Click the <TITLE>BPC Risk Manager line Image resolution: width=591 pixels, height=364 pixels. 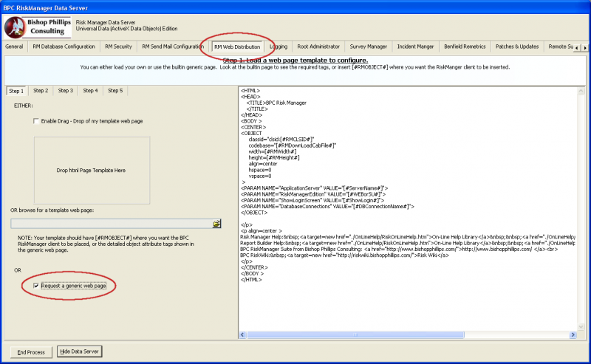pyautogui.click(x=276, y=103)
